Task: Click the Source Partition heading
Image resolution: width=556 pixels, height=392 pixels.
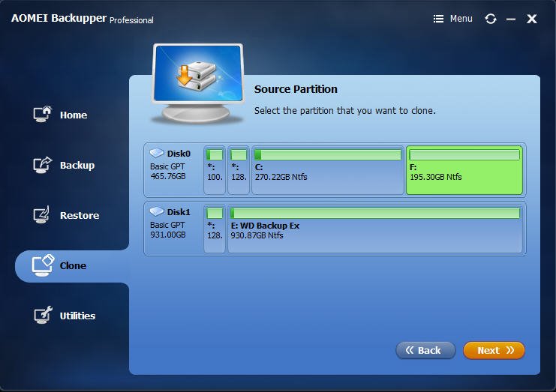Action: click(x=296, y=89)
